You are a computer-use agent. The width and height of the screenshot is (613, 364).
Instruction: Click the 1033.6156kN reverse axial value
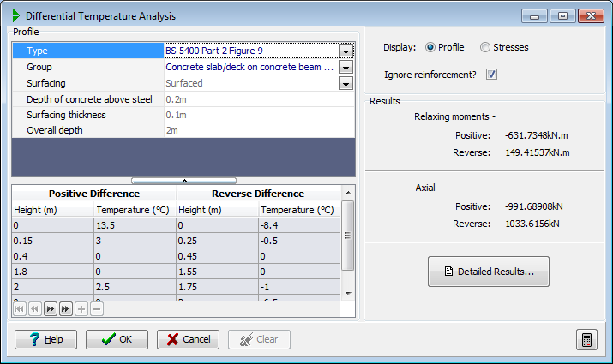pyautogui.click(x=532, y=224)
